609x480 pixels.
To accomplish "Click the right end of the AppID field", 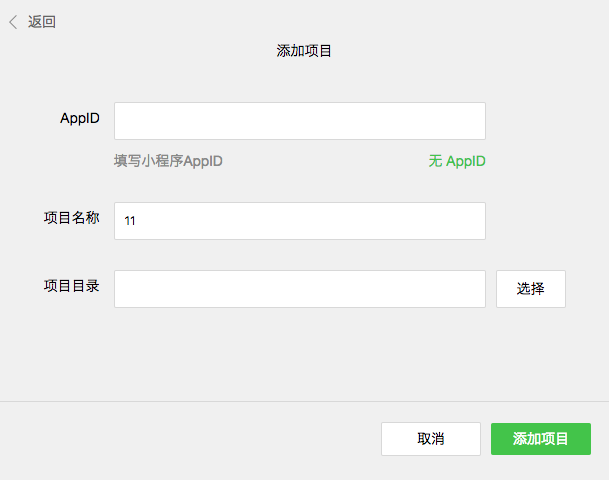I will pos(470,121).
